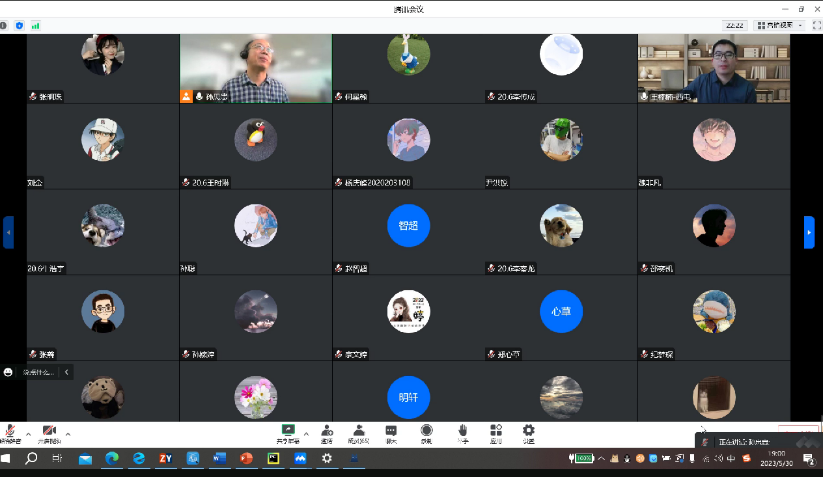
Task: Toggle the camera video button
Action: (49, 432)
